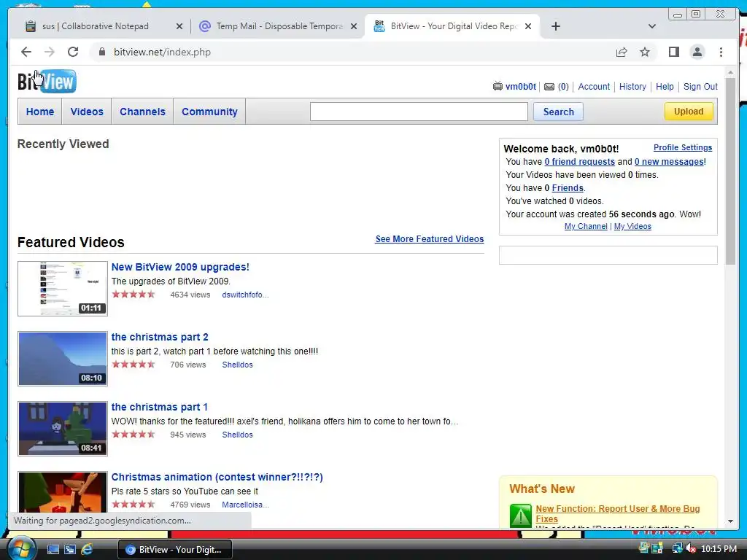Screen dimensions: 747x560
Task: Open the Videos navigation tab
Action: tap(87, 112)
